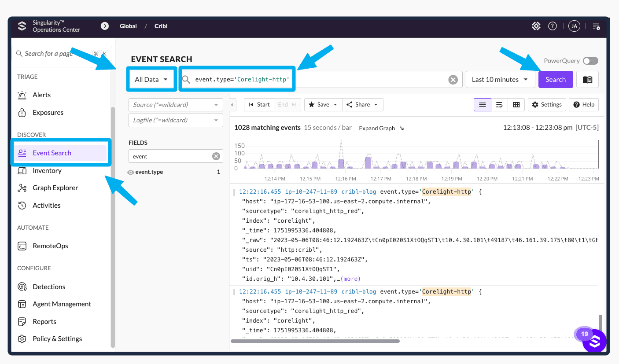Click the (more) link in first event
Screen dimensions: 619x364
pos(350,279)
